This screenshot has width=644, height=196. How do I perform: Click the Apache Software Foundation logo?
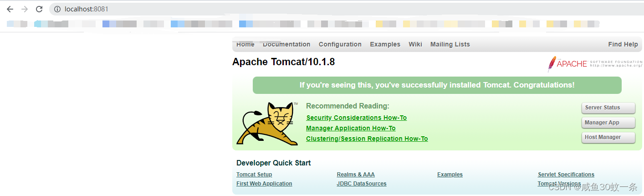click(x=595, y=64)
